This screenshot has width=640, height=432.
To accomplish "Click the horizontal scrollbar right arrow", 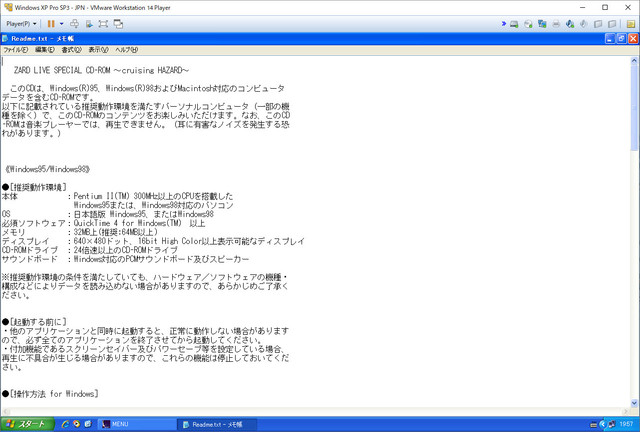I will (x=626, y=412).
